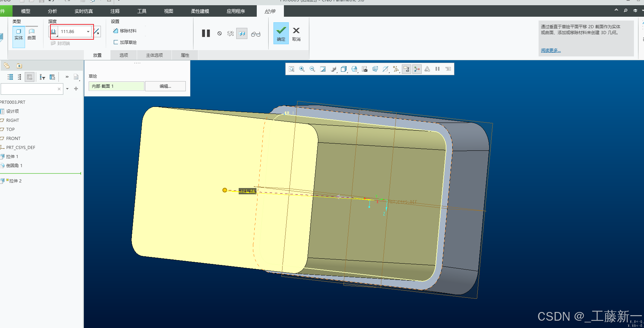
Task: Open the section view dropdown icon
Action: click(x=385, y=69)
